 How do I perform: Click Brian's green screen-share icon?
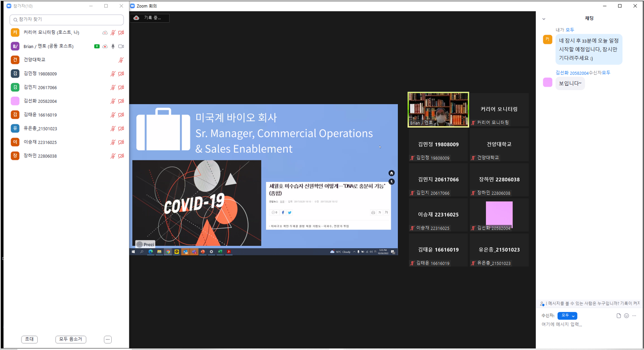97,46
